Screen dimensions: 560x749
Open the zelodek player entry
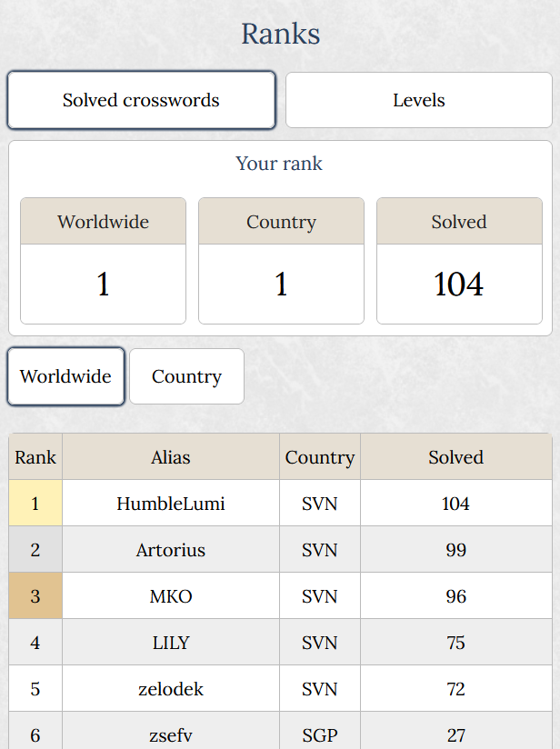coord(171,689)
